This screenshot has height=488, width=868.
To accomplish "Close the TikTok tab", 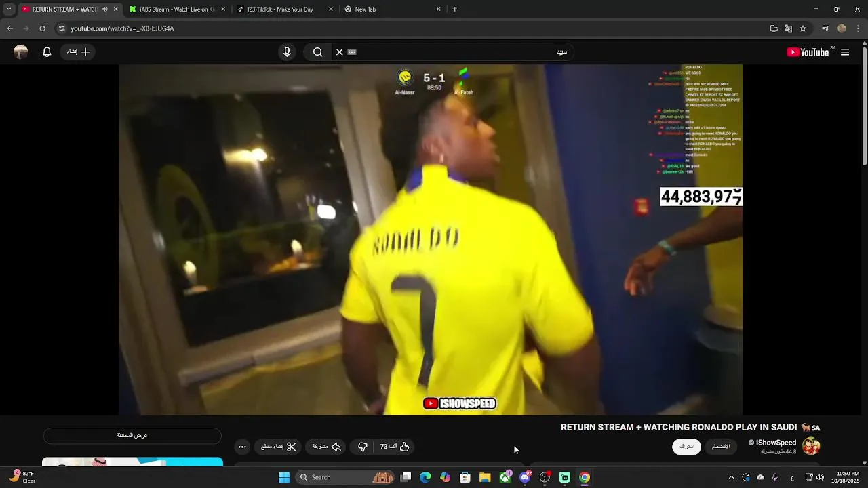I will coord(331,9).
